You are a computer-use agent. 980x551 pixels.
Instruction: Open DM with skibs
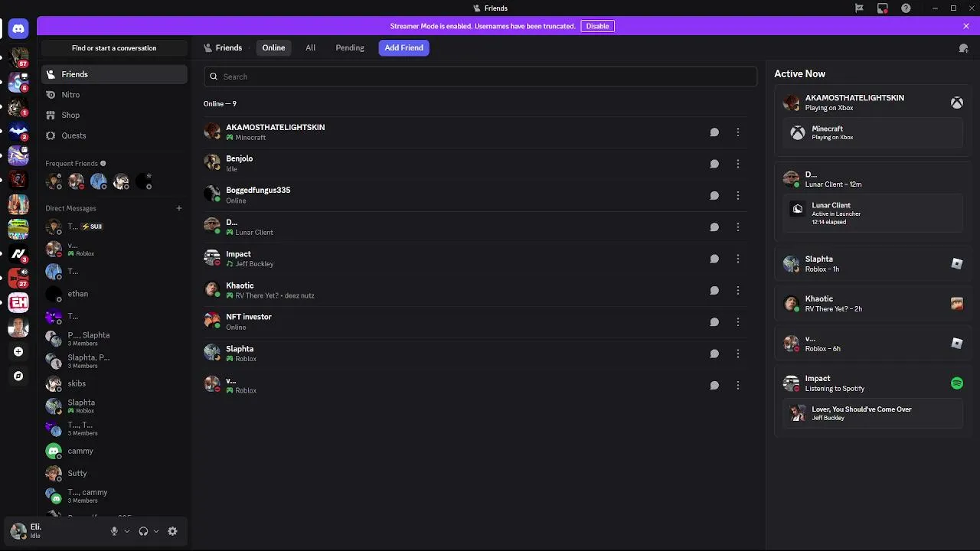[x=114, y=383]
